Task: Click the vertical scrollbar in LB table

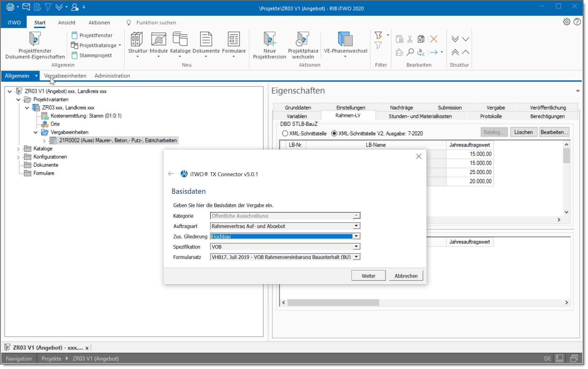Action: click(x=566, y=156)
